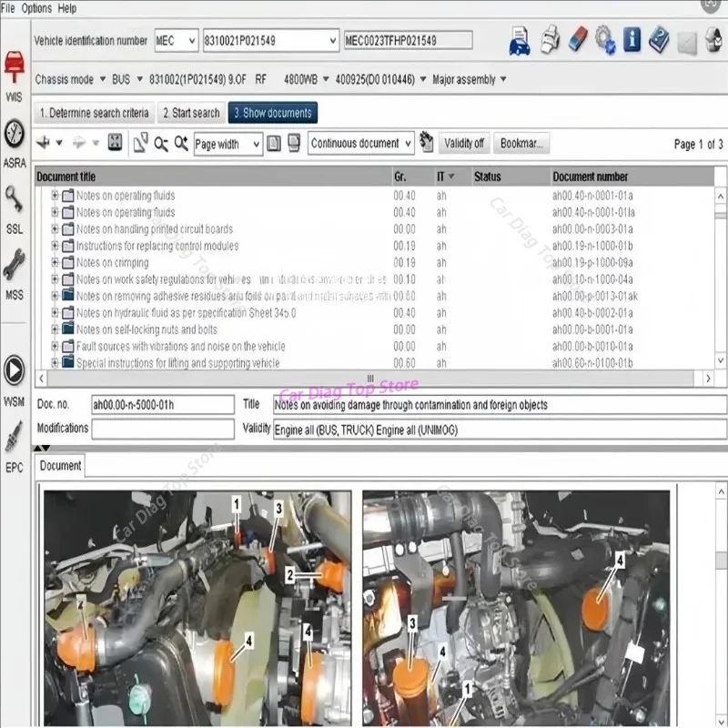Click the zoom out magnifier icon
The width and height of the screenshot is (728, 728).
(161, 144)
